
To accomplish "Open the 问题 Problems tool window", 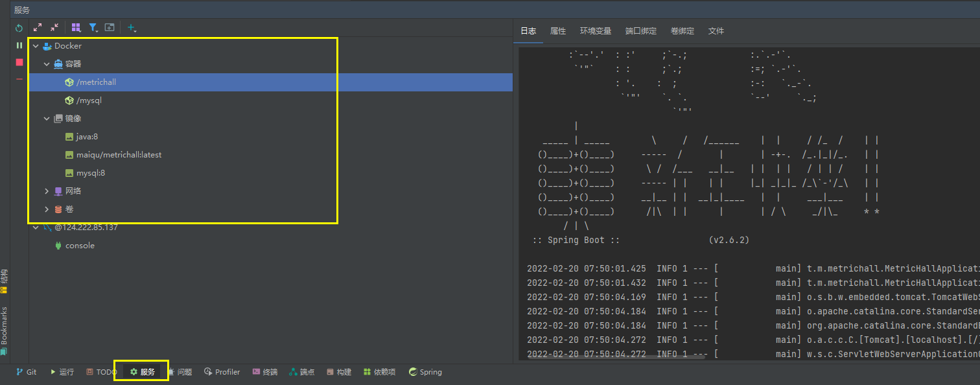I will [180, 372].
